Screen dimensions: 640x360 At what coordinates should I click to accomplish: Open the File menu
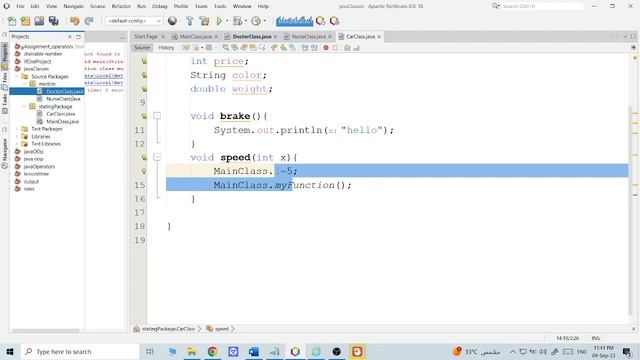[x=20, y=6]
